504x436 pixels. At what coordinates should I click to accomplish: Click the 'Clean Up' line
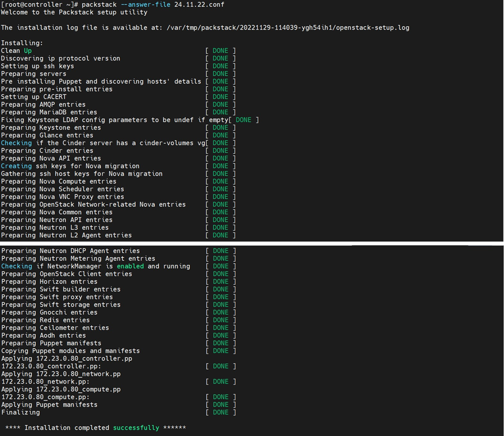click(17, 51)
